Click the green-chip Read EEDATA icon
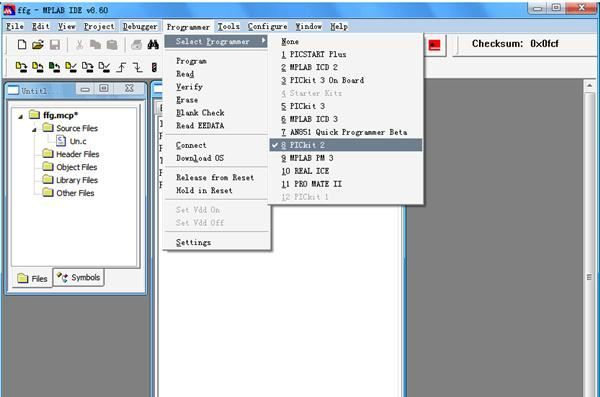The height and width of the screenshot is (397, 600). [54, 67]
